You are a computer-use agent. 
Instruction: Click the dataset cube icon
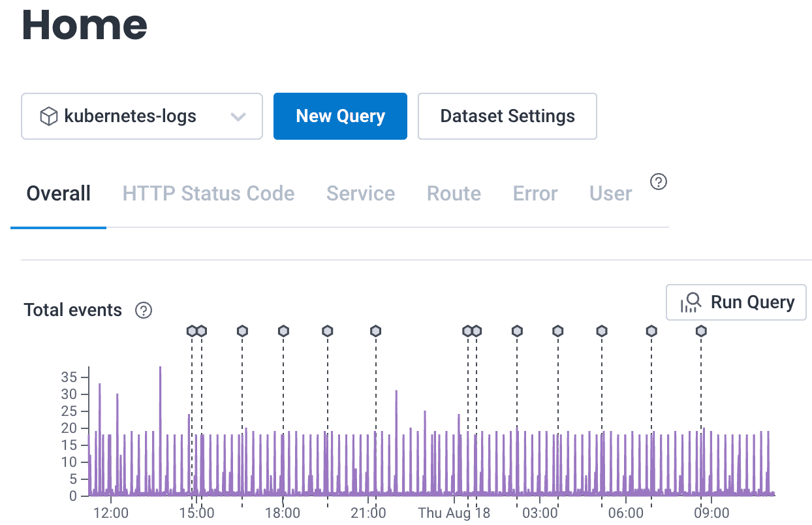coord(49,117)
